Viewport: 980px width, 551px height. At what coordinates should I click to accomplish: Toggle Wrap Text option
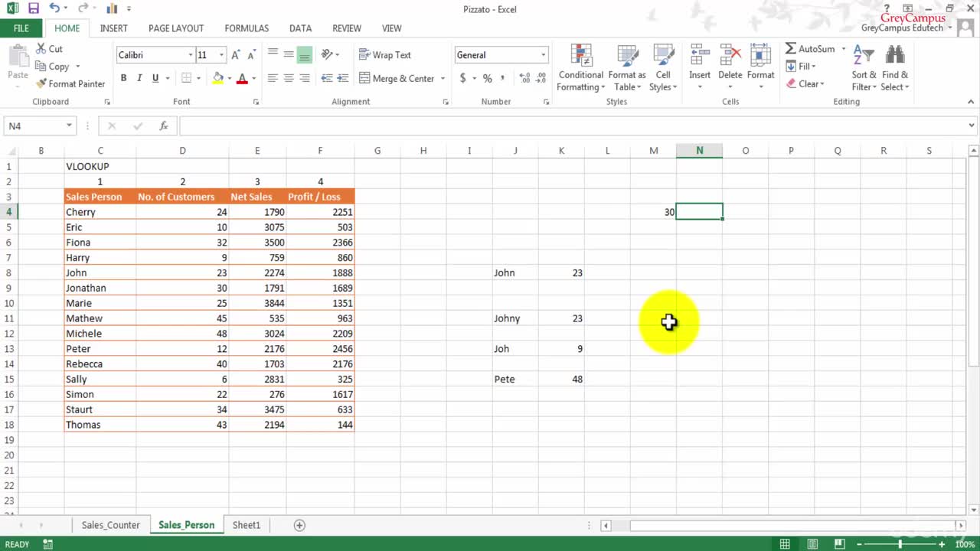pyautogui.click(x=384, y=55)
